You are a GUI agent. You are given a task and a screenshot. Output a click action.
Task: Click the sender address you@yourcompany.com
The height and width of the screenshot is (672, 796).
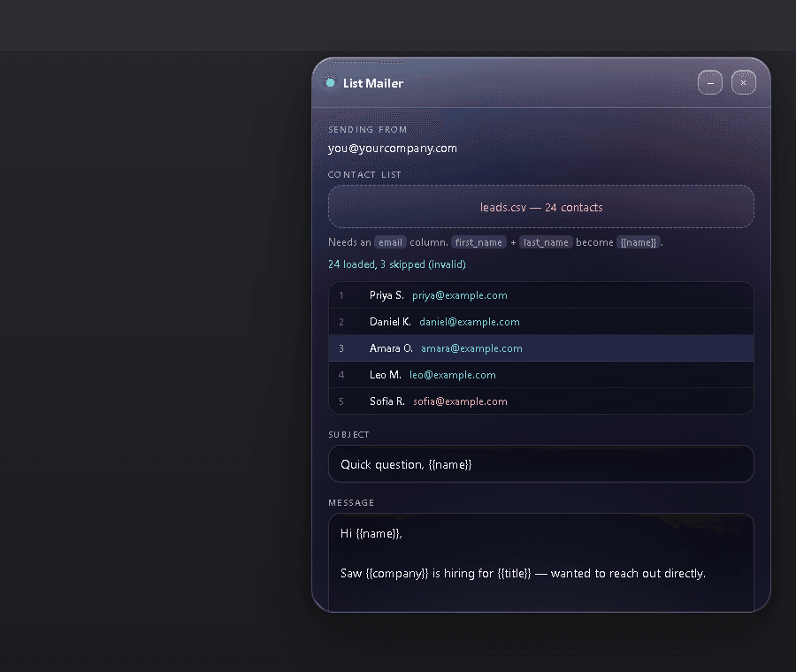point(393,149)
